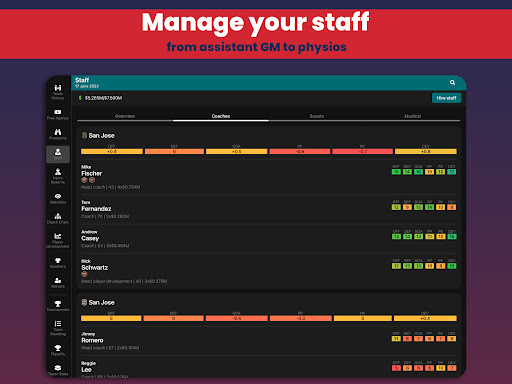
Task: Open the Free Agency section
Action: point(58,114)
